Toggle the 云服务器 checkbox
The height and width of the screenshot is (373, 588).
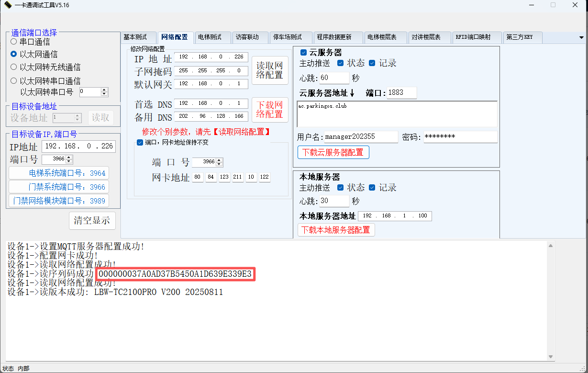point(303,53)
